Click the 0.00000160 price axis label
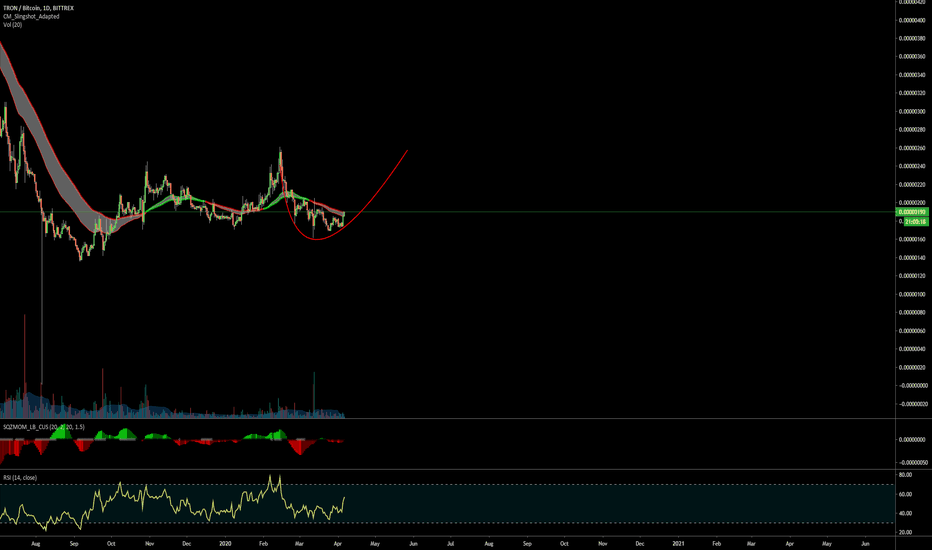 pyautogui.click(x=912, y=240)
